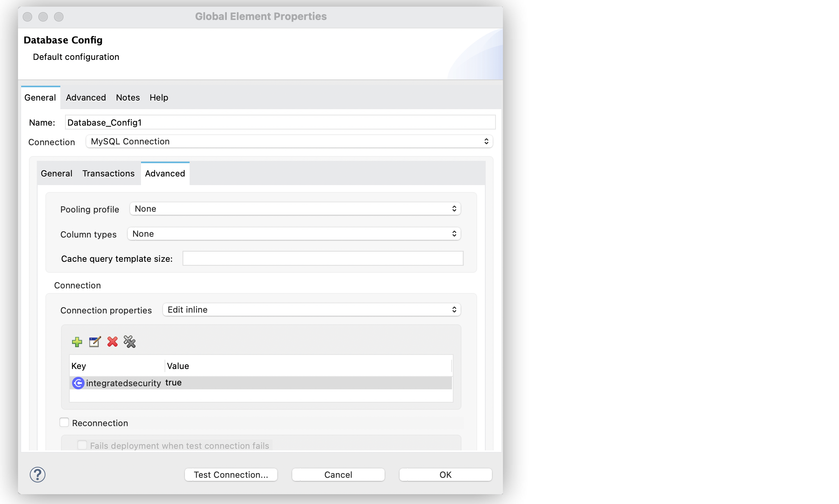Click the green add property icon
The image size is (839, 504).
coord(77,342)
